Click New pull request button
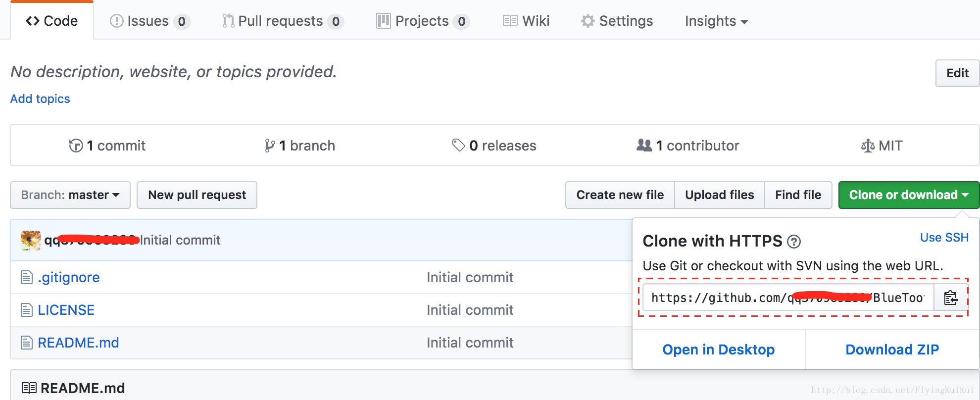Viewport: 980px width, 400px height. coord(197,195)
